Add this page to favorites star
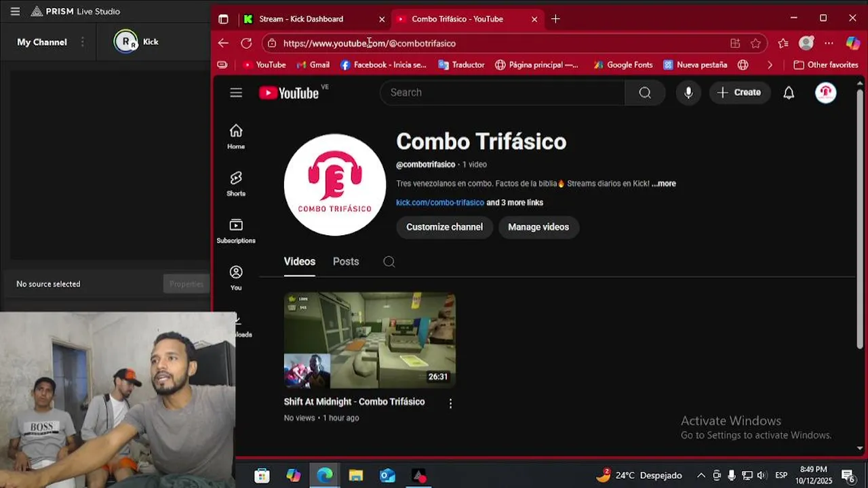 tap(755, 43)
